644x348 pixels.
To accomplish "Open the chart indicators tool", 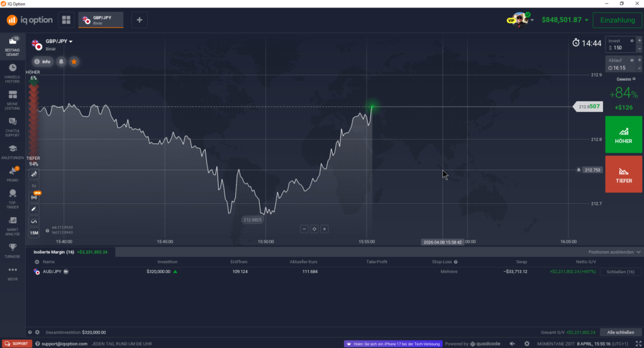I will (x=34, y=221).
